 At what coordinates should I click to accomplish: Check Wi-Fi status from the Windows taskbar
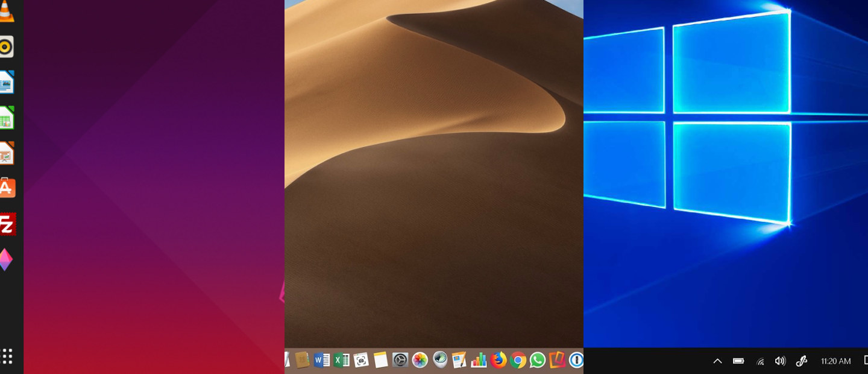point(759,361)
